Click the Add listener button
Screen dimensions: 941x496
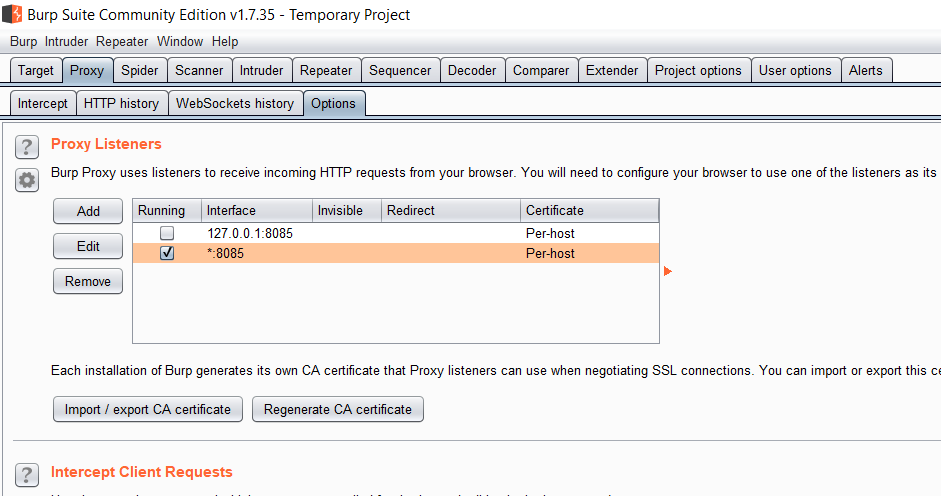88,211
